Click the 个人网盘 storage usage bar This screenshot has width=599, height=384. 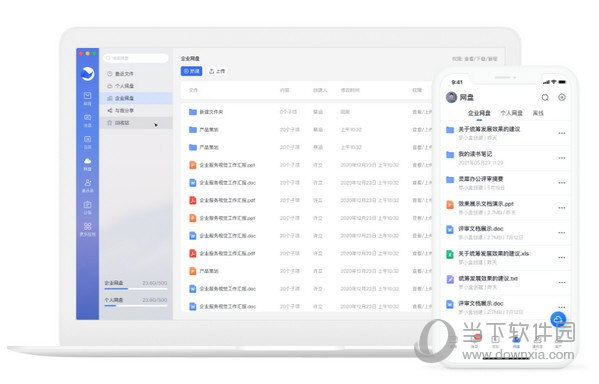(136, 305)
